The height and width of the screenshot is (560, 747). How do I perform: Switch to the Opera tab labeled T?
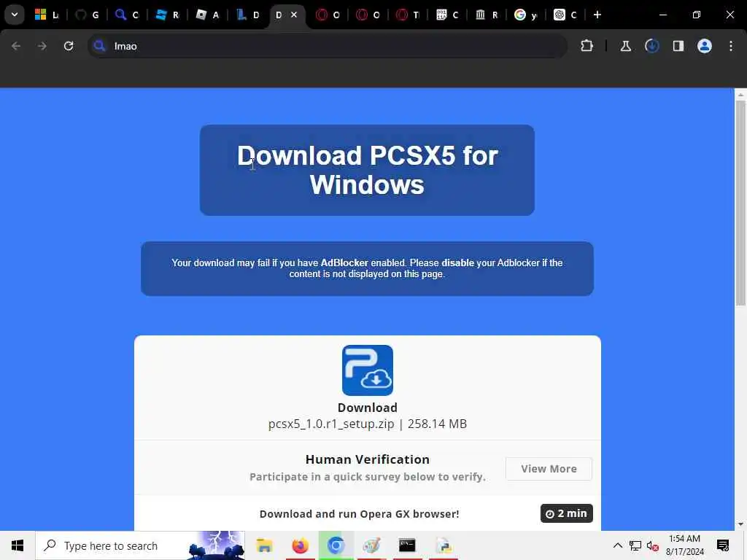[408, 15]
